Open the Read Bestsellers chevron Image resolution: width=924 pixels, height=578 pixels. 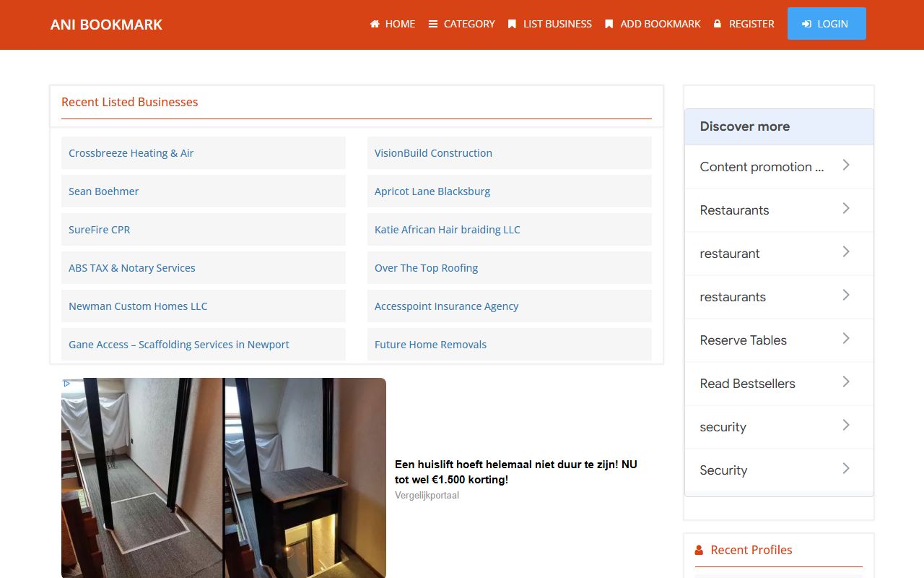tap(846, 382)
